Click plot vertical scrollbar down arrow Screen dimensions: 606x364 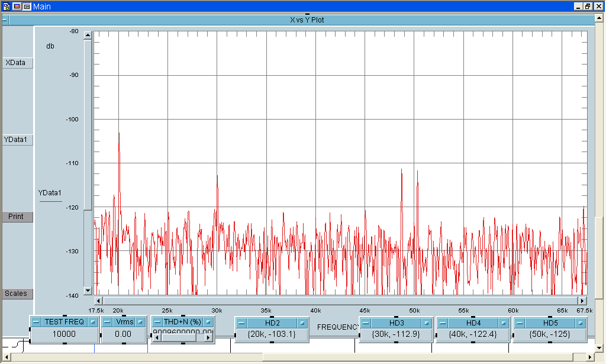[88, 291]
